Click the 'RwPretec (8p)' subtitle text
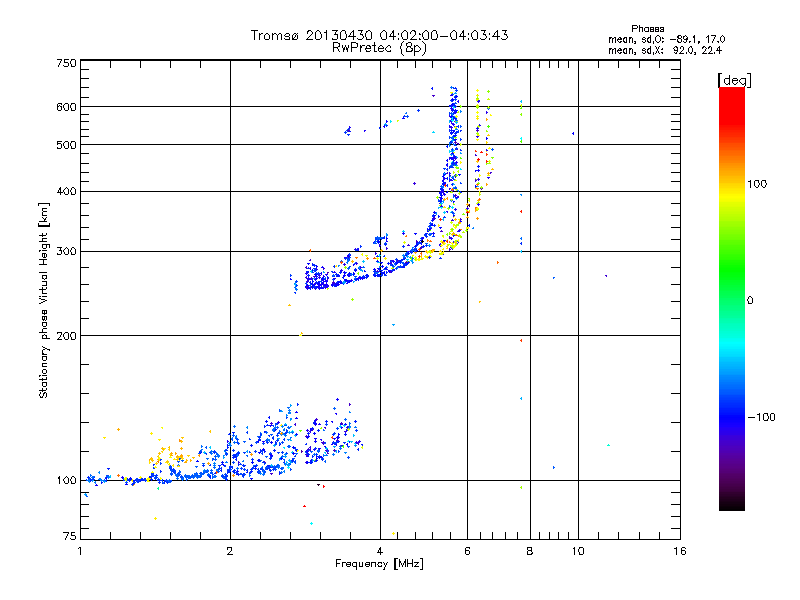The width and height of the screenshot is (800, 600). [379, 48]
